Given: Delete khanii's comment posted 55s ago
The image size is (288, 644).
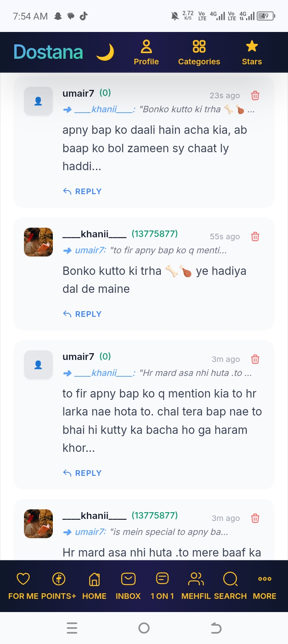Looking at the screenshot, I should point(255,237).
